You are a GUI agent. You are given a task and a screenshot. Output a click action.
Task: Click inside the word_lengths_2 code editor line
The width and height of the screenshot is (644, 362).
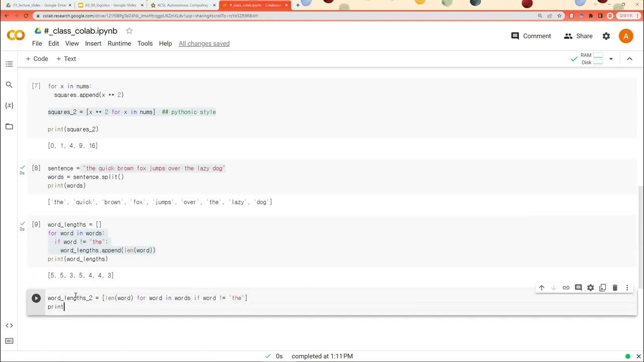[147, 298]
